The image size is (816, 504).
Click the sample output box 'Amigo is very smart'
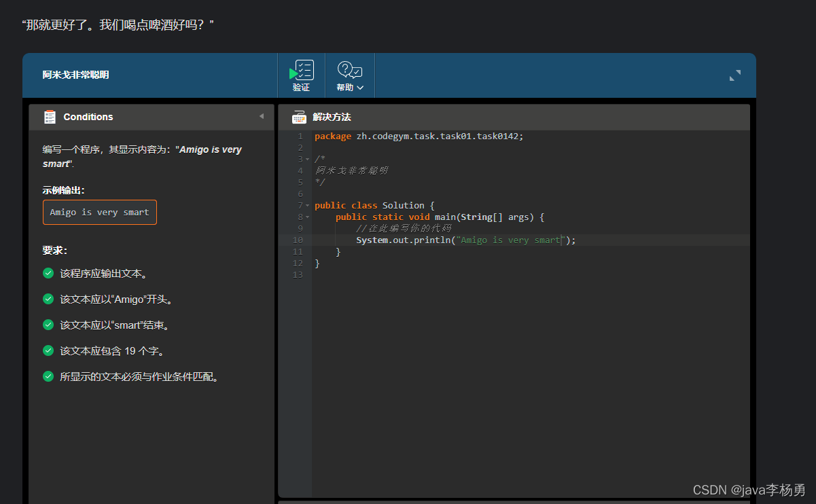pos(99,212)
